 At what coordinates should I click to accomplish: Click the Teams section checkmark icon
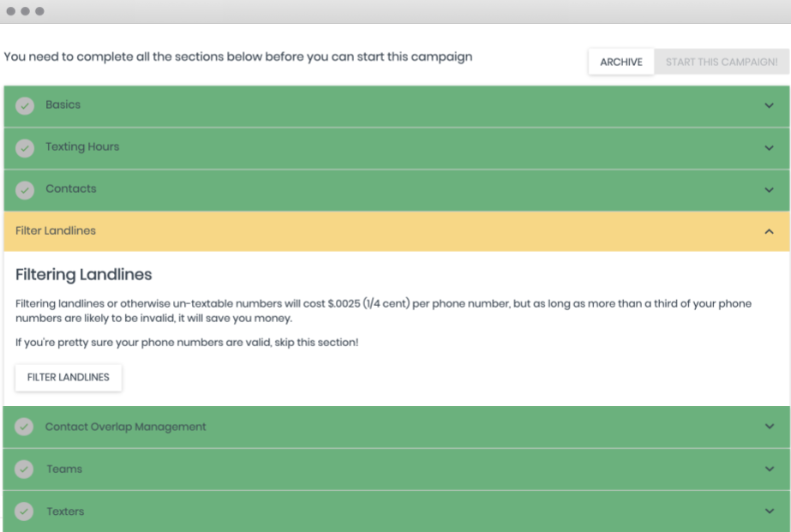pyautogui.click(x=25, y=469)
